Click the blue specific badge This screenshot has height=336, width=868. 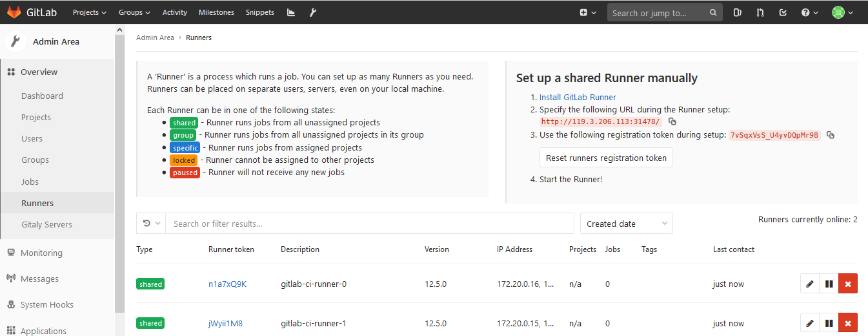tap(185, 148)
